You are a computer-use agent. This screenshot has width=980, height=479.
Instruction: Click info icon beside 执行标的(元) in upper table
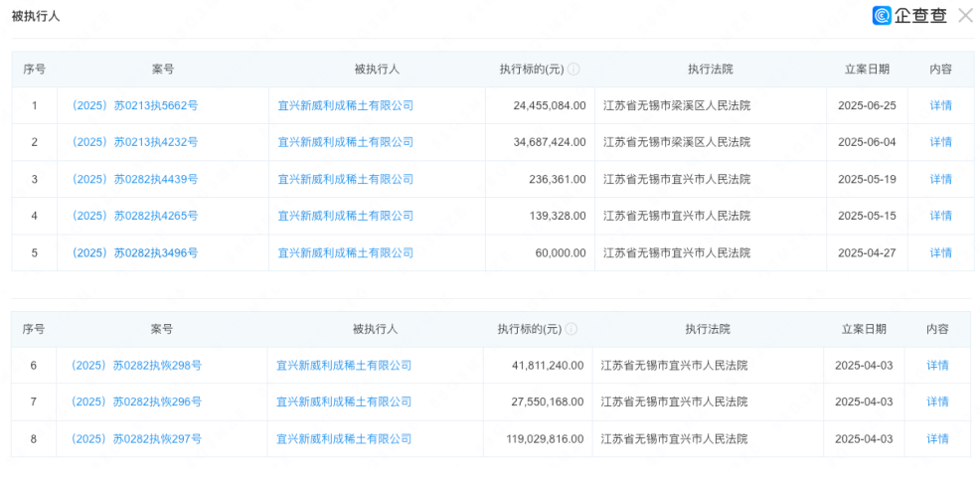[x=573, y=70]
